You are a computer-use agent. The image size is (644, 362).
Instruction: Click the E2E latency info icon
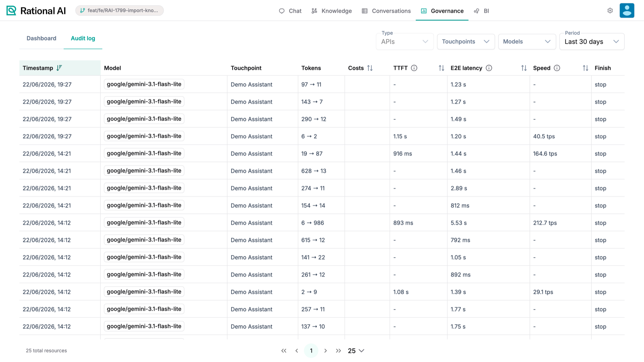[x=489, y=68]
